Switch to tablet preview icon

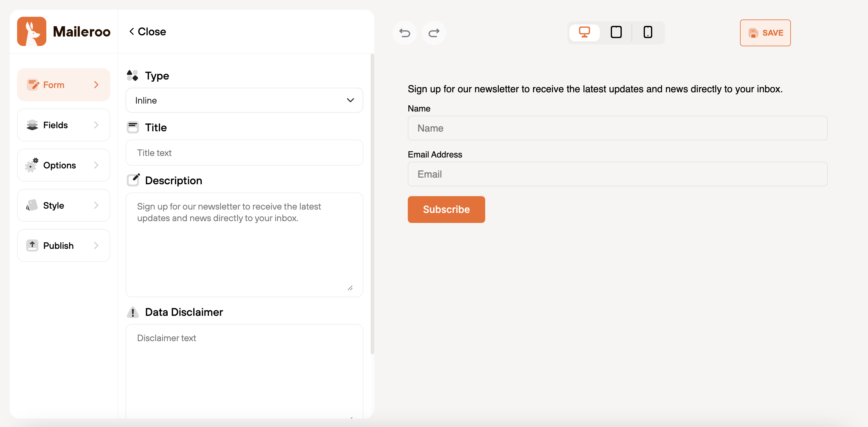click(616, 32)
